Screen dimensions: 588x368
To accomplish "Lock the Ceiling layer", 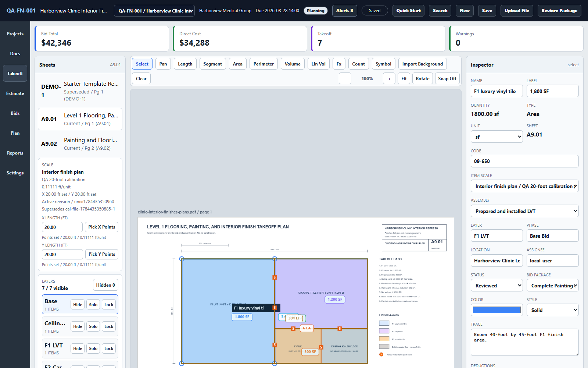I will tap(109, 326).
